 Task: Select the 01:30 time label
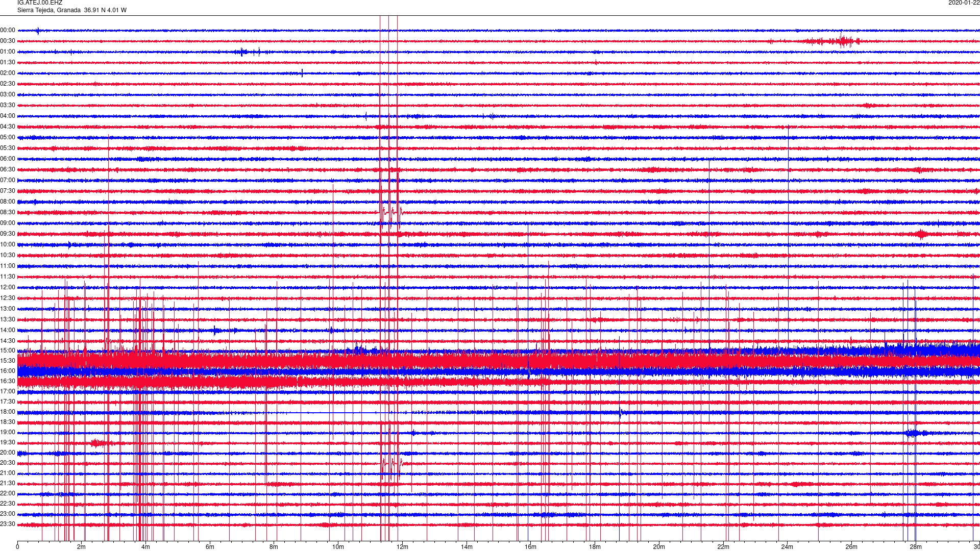[8, 62]
